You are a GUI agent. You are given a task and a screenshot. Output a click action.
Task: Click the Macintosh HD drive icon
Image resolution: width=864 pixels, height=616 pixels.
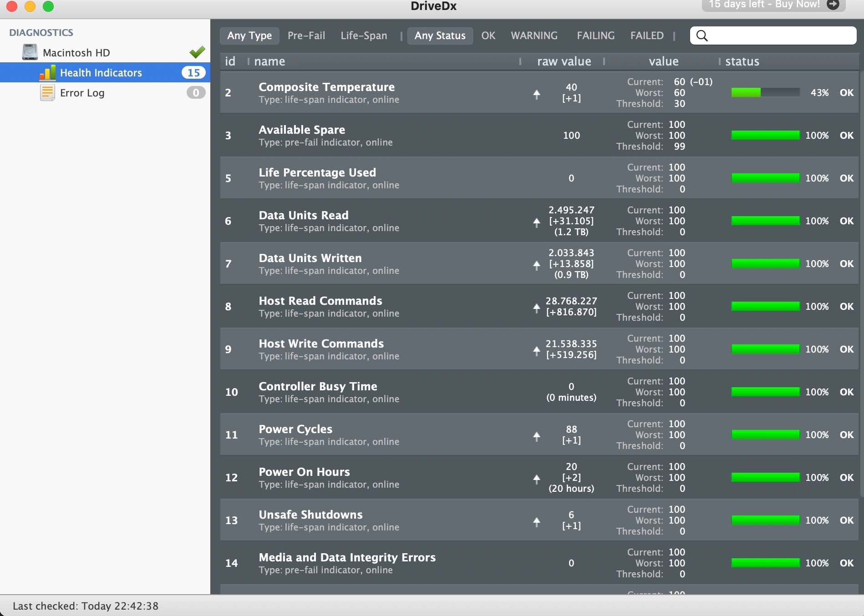pyautogui.click(x=30, y=52)
